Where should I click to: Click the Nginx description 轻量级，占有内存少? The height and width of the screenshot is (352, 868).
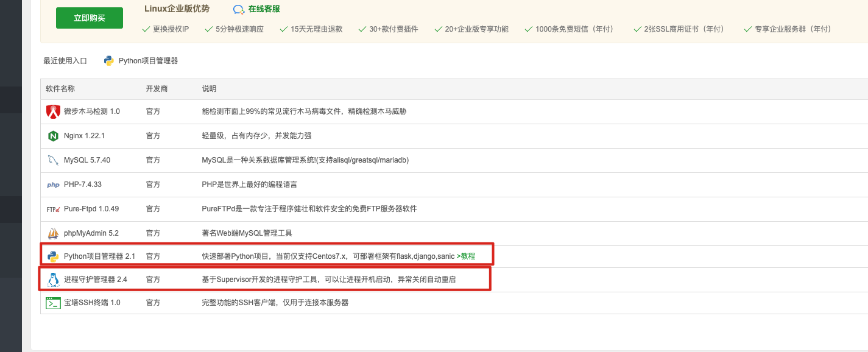click(256, 136)
